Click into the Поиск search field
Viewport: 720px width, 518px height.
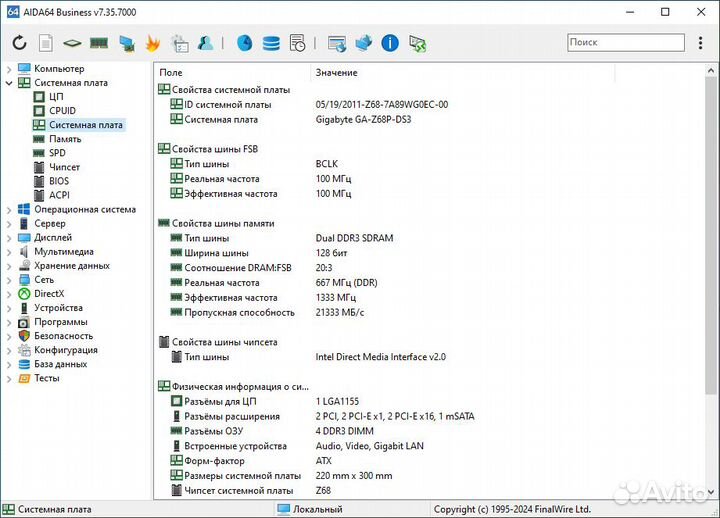626,42
